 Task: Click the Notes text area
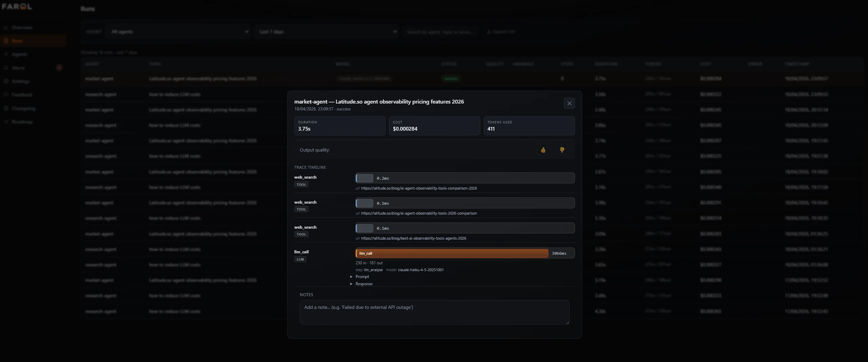click(x=434, y=312)
